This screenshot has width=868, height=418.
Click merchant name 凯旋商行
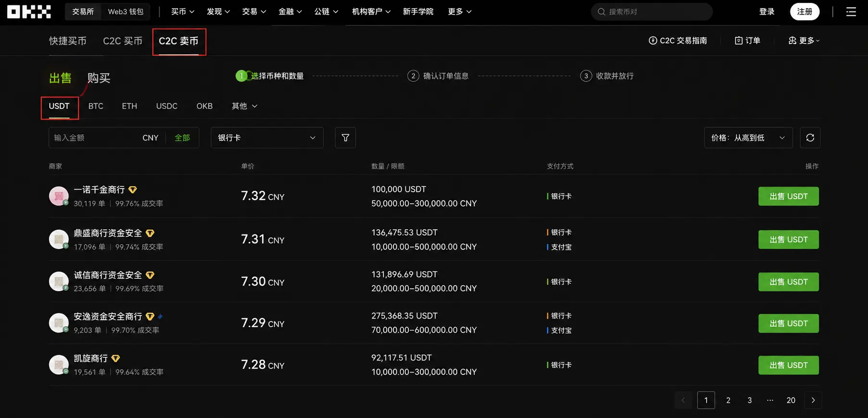90,358
